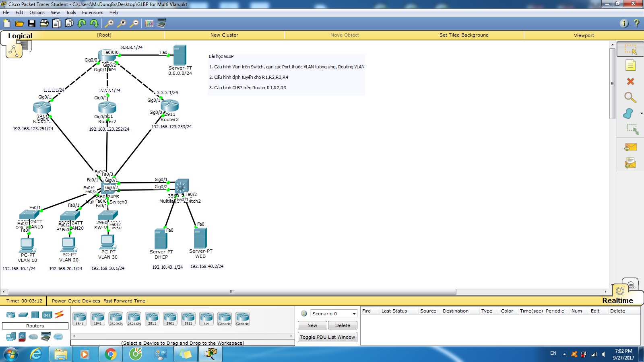
Task: Open the custom devices dialog icon
Action: click(161, 23)
